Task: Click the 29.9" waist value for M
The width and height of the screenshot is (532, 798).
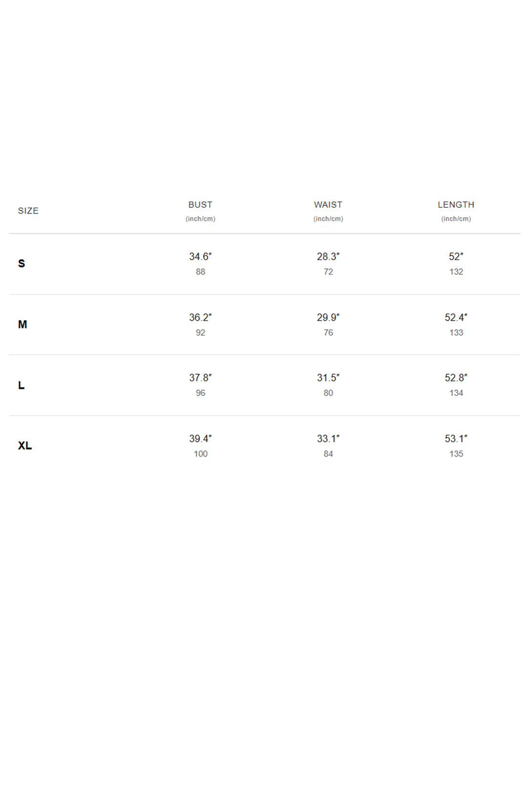Action: (328, 317)
